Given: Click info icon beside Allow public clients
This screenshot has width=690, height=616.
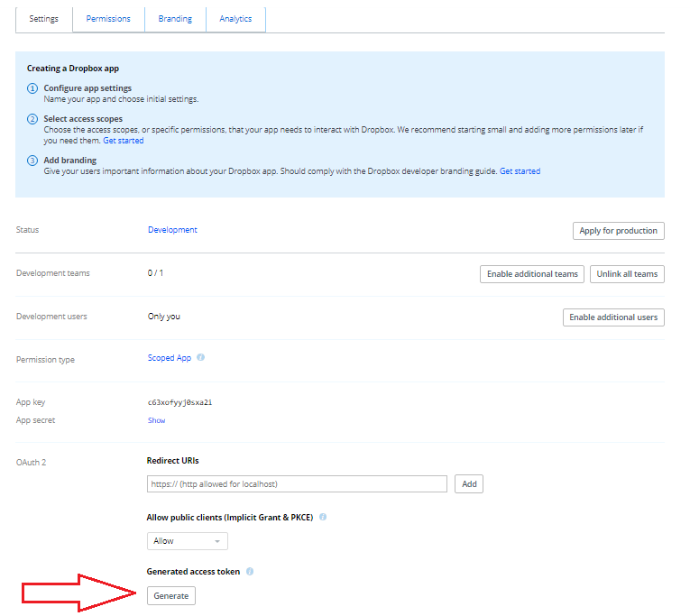Looking at the screenshot, I should (x=323, y=517).
